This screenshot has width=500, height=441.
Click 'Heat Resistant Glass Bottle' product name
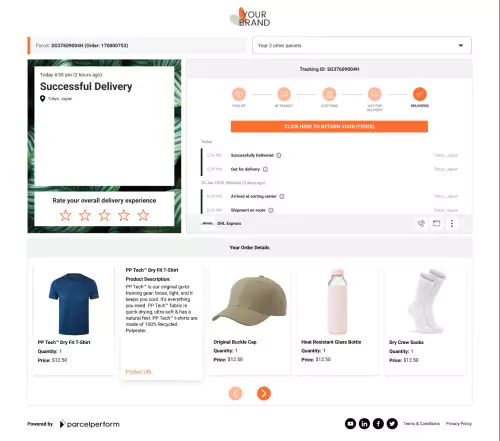331,342
